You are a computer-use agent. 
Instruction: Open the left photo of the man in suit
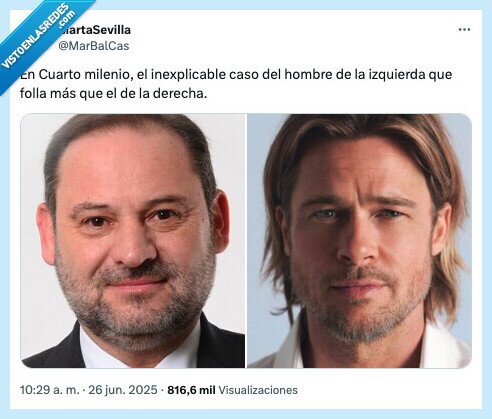(133, 241)
